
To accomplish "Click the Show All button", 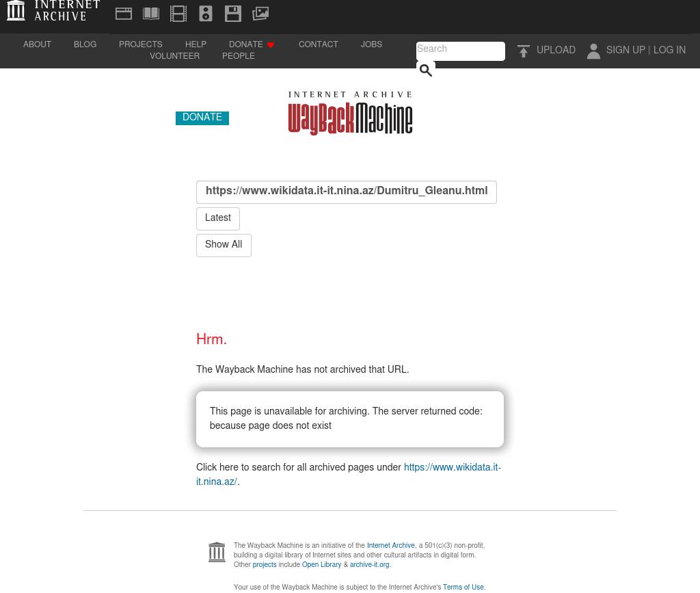I will tap(224, 246).
